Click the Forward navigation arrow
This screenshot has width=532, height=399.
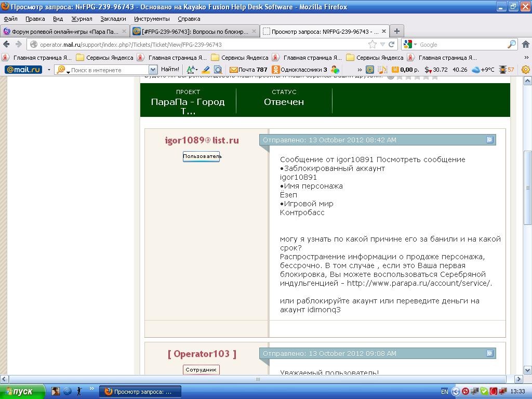point(18,45)
